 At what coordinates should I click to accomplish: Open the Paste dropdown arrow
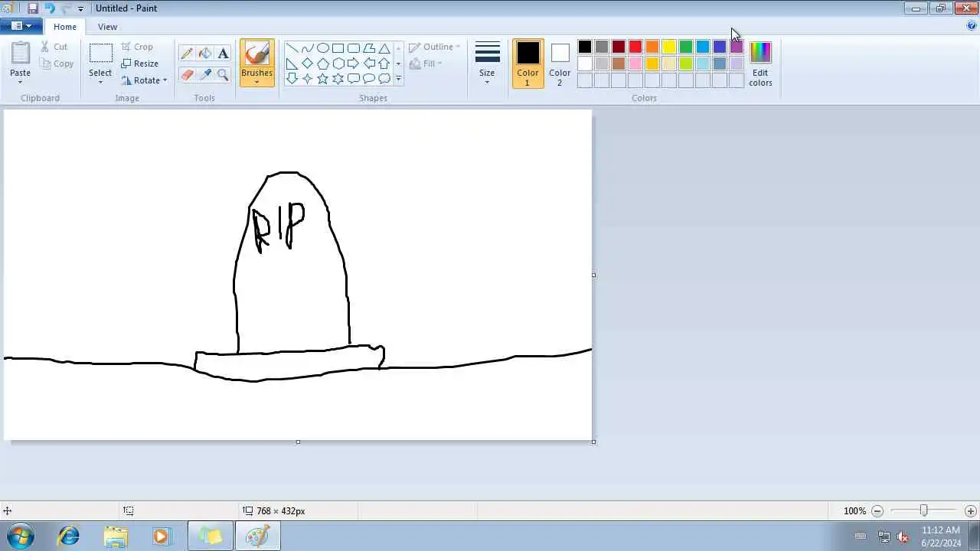tap(21, 82)
